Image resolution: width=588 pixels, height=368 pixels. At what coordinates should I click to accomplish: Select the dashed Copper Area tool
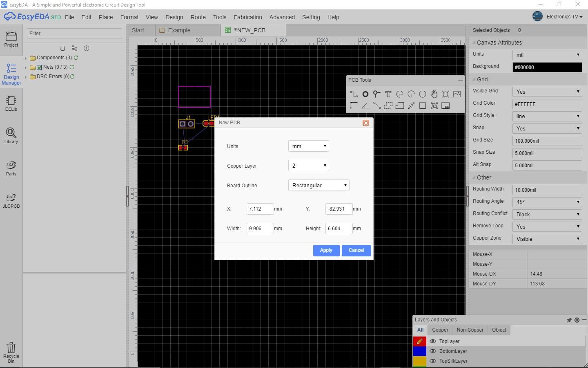click(x=388, y=105)
